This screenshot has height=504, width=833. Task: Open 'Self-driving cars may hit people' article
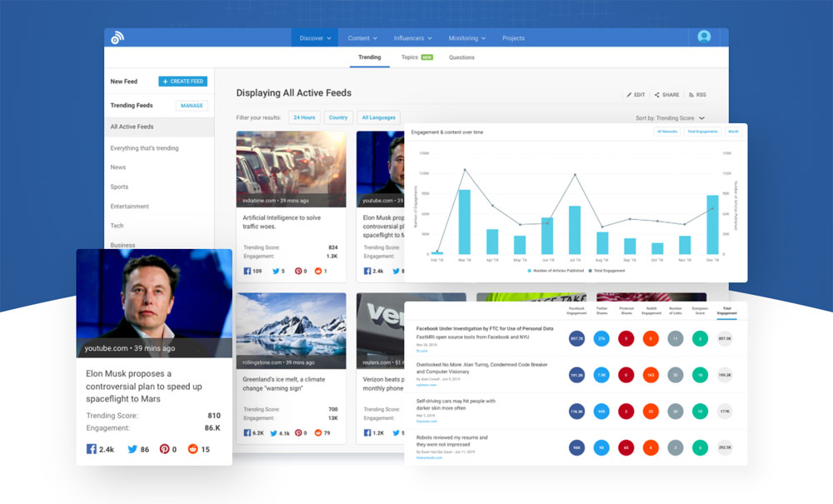456,405
